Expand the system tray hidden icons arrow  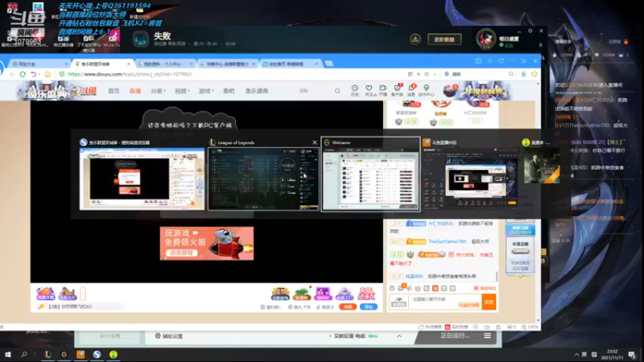[576, 355]
